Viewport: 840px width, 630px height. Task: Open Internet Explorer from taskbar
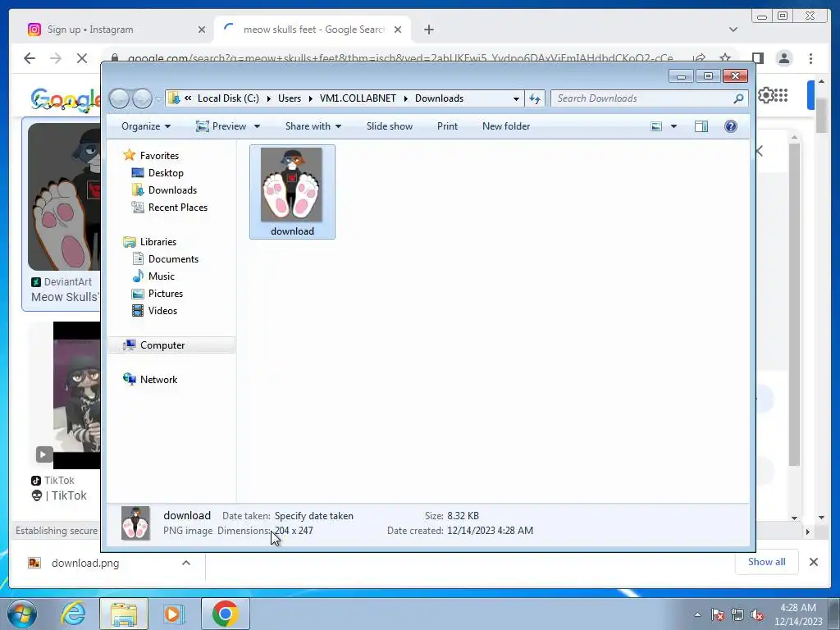[73, 614]
